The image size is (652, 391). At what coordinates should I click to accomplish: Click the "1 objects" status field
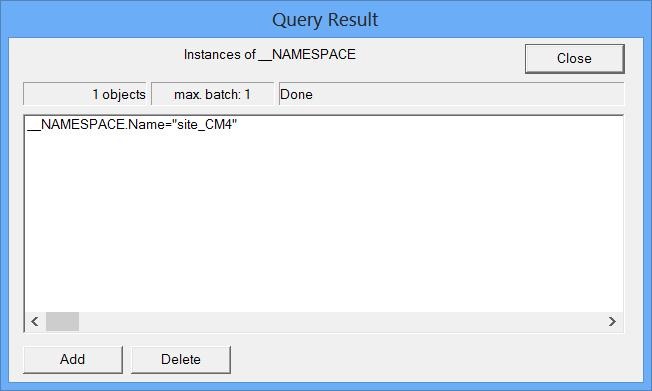click(x=85, y=94)
